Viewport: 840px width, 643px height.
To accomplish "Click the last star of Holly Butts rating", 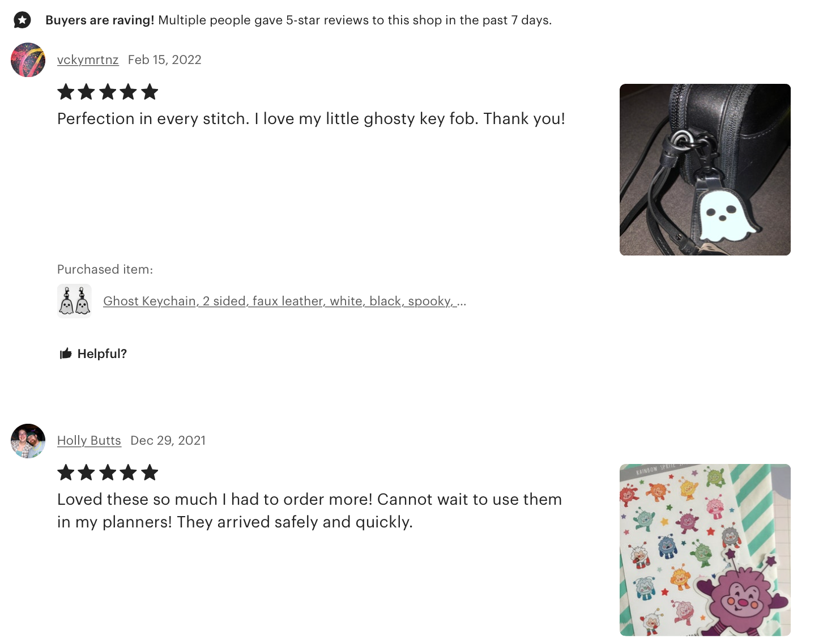I will coord(150,472).
